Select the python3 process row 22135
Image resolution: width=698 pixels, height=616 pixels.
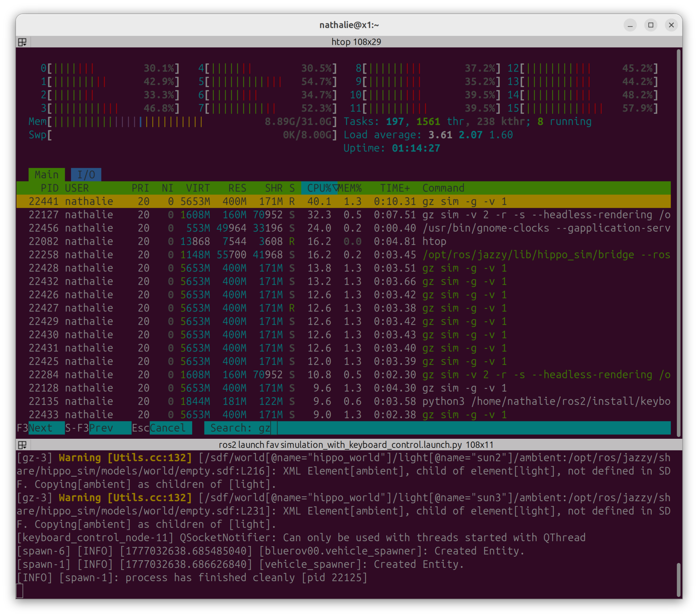[x=344, y=401]
